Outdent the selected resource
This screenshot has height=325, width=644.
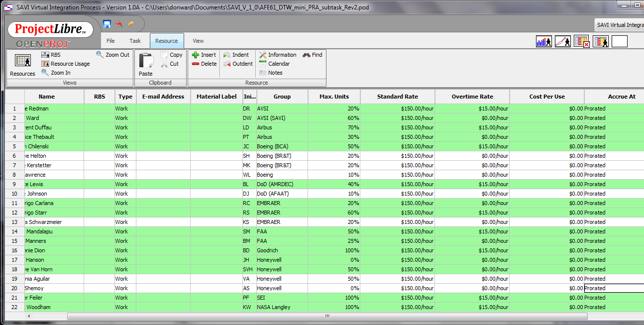click(238, 64)
